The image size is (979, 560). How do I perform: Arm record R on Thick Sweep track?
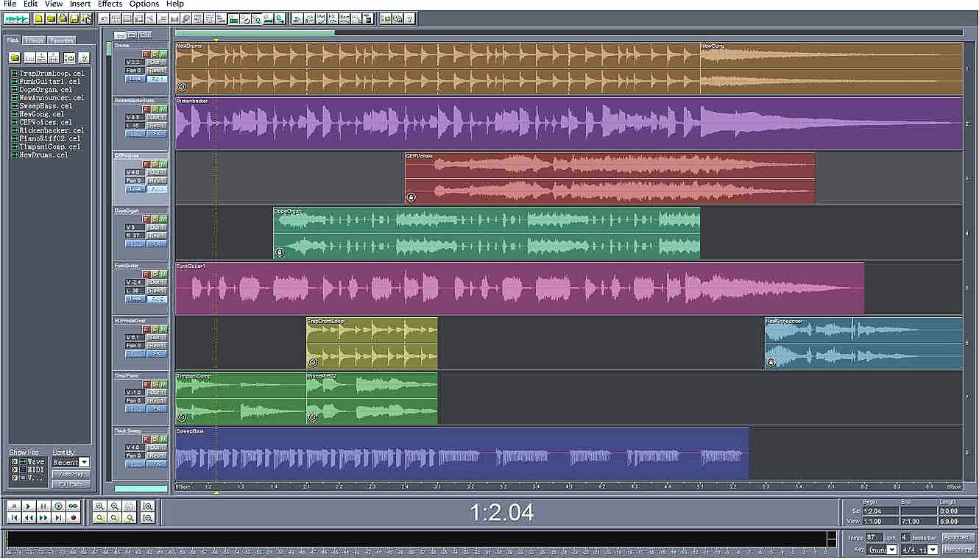click(x=146, y=439)
